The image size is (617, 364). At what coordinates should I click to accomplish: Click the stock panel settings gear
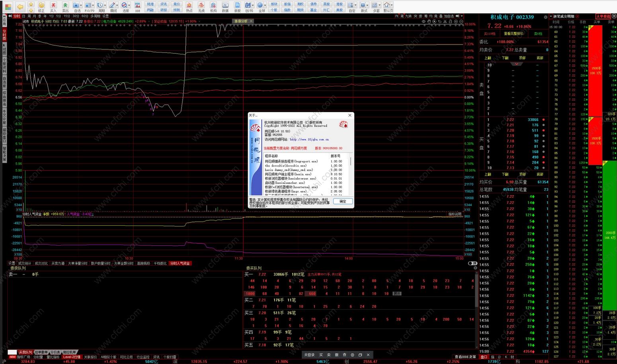click(545, 17)
